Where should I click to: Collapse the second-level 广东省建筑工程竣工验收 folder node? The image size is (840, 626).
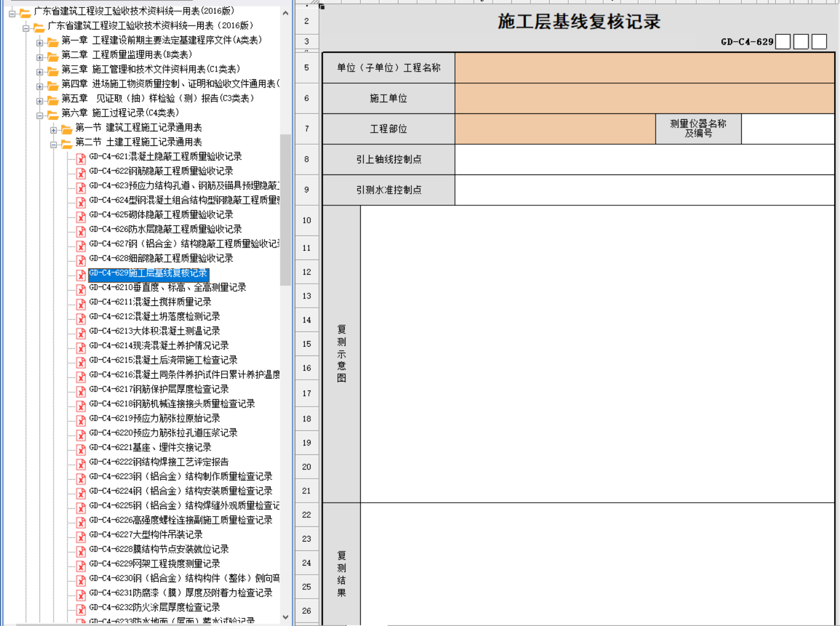26,28
